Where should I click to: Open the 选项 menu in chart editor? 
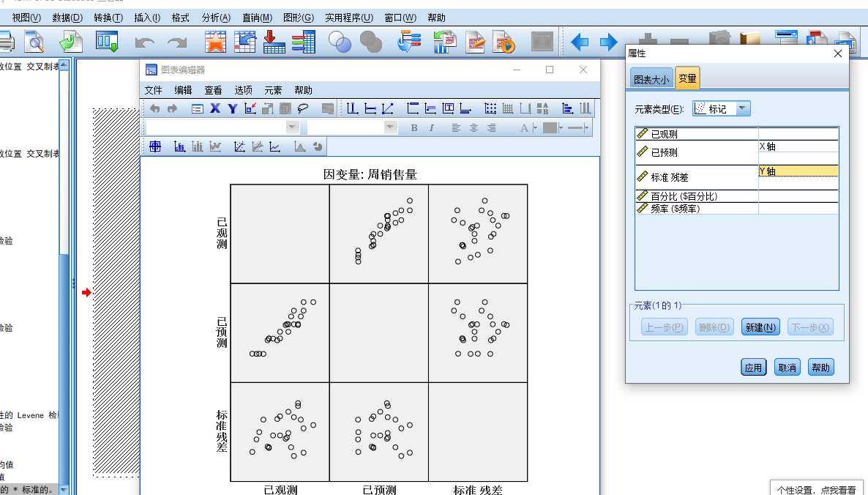click(243, 90)
